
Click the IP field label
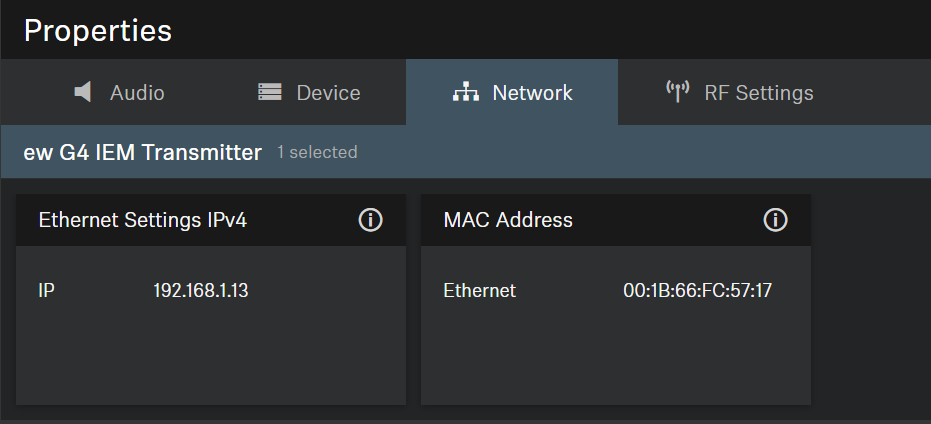46,291
